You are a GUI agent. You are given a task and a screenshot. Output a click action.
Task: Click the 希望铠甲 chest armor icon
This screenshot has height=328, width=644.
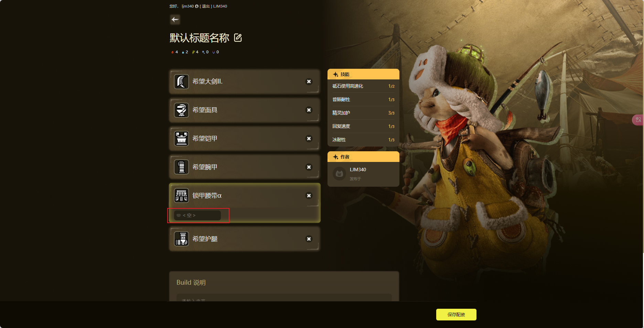tap(181, 139)
